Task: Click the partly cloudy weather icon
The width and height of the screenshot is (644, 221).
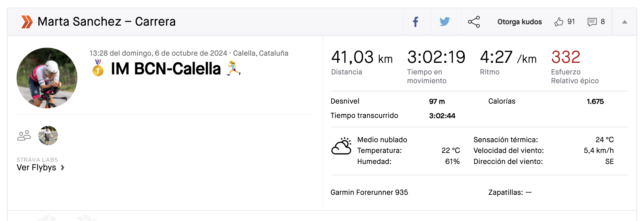Action: [341, 146]
